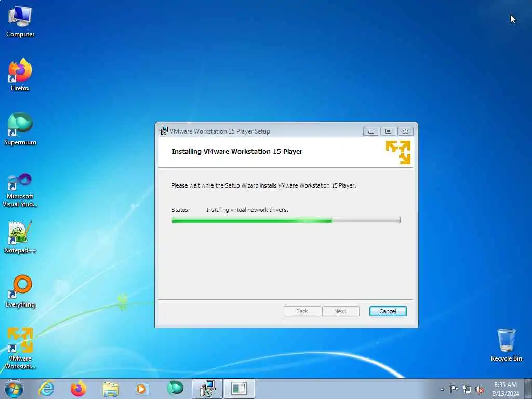The image size is (532, 399).
Task: Launch Firefox from the taskbar
Action: (x=78, y=389)
